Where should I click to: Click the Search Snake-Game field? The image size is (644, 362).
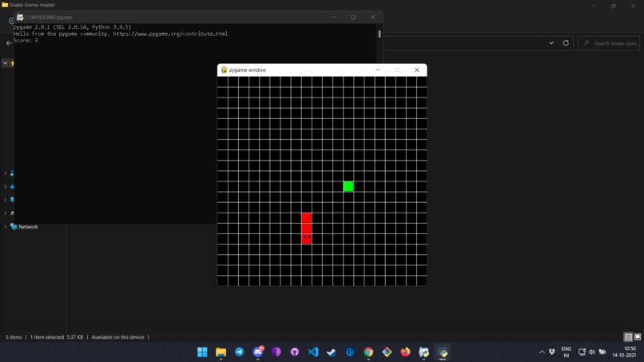(x=609, y=43)
